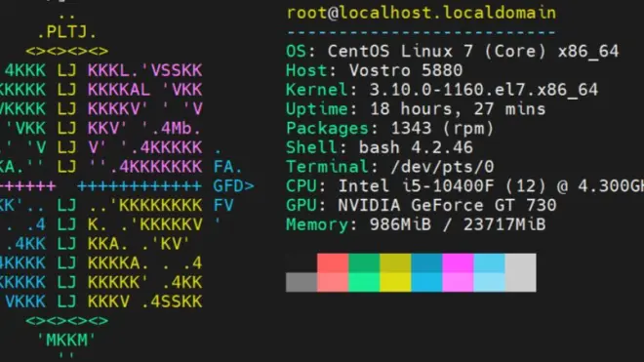Select the 'Uptime' label
The width and height of the screenshot is (644, 362).
(x=317, y=109)
